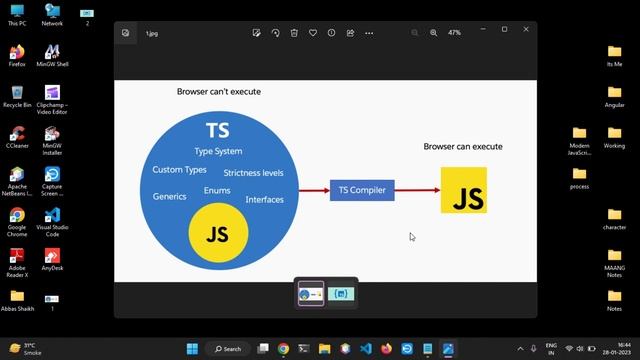Expand the hidden system tray icons chevron

[520, 349]
